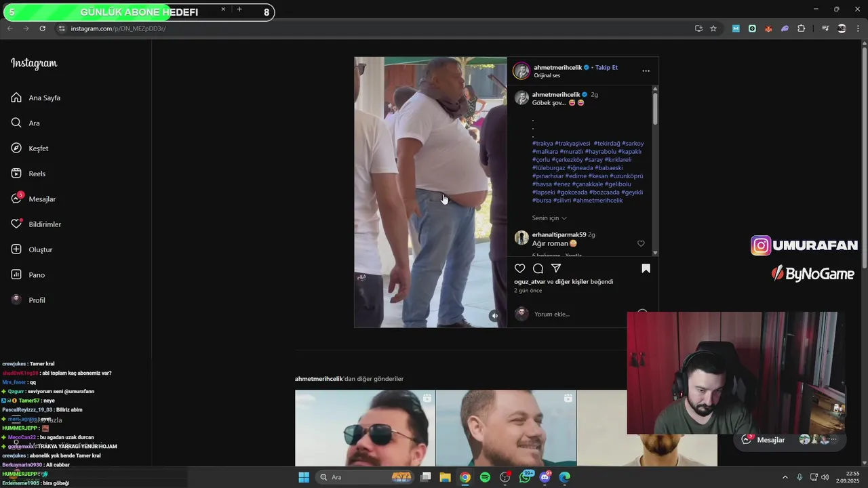Open the Extensions puzzle menu
This screenshot has height=488, width=868.
(x=802, y=28)
